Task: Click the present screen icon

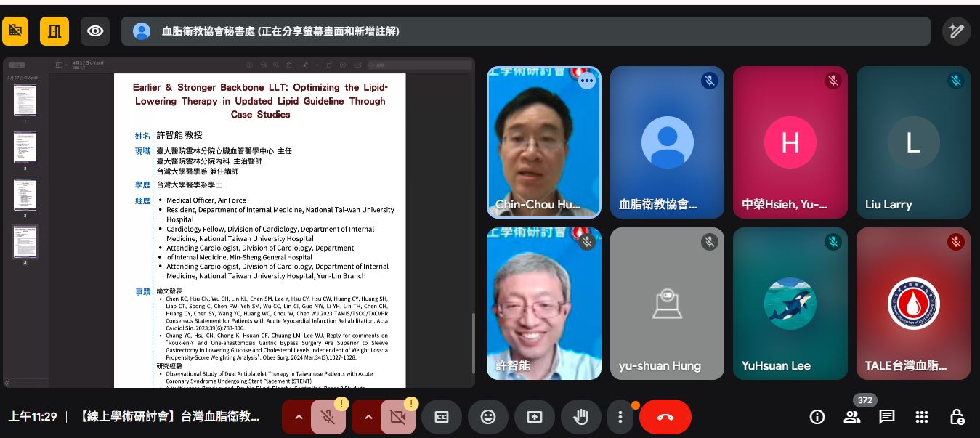Action: (535, 417)
